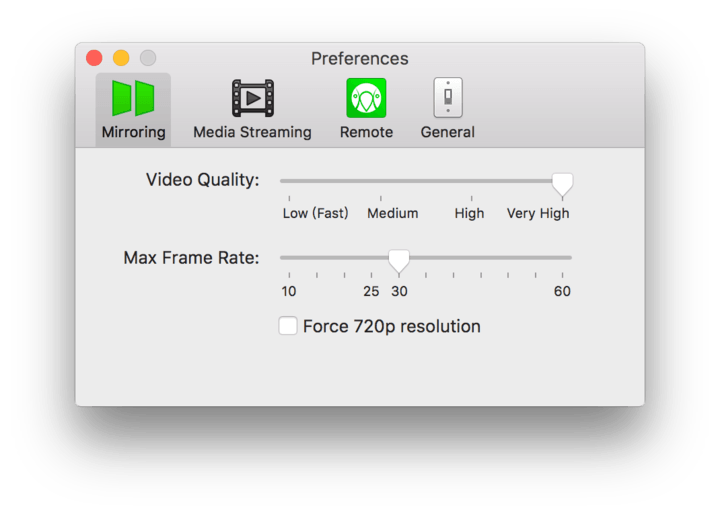This screenshot has height=514, width=720.
Task: Switch to the Media Streaming tab label
Action: pyautogui.click(x=252, y=132)
